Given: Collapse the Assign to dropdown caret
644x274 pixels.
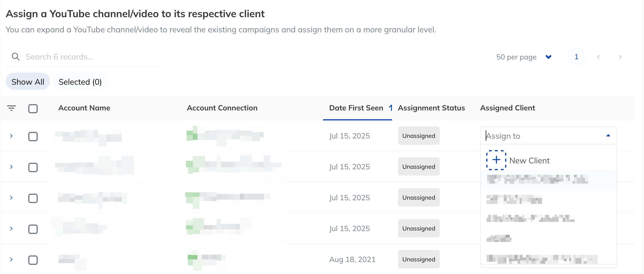Looking at the screenshot, I should coord(608,136).
